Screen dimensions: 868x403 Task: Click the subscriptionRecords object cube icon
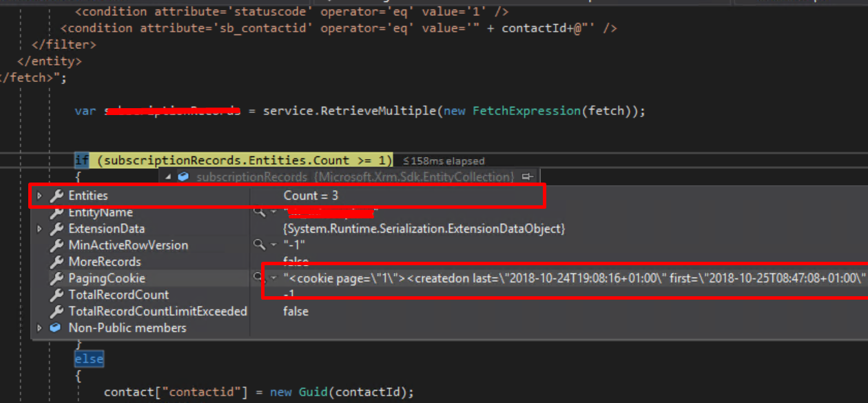pyautogui.click(x=183, y=177)
